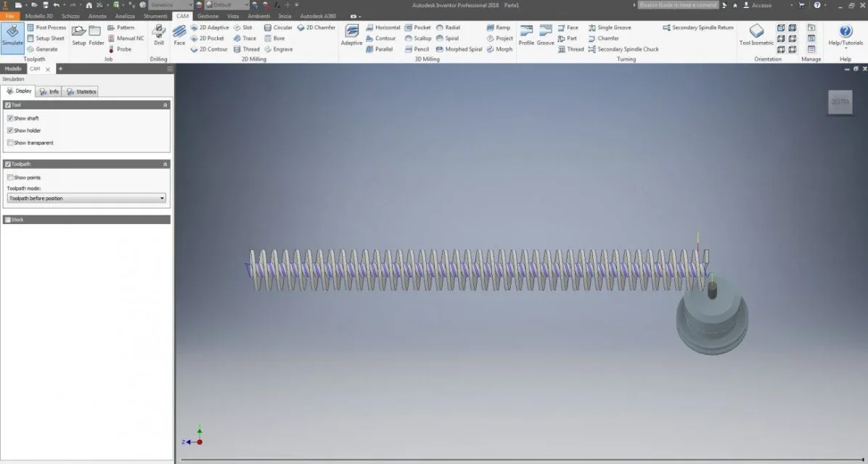Open Post Process in the Toolpath group
Screen dimensions: 868x464
coord(46,27)
